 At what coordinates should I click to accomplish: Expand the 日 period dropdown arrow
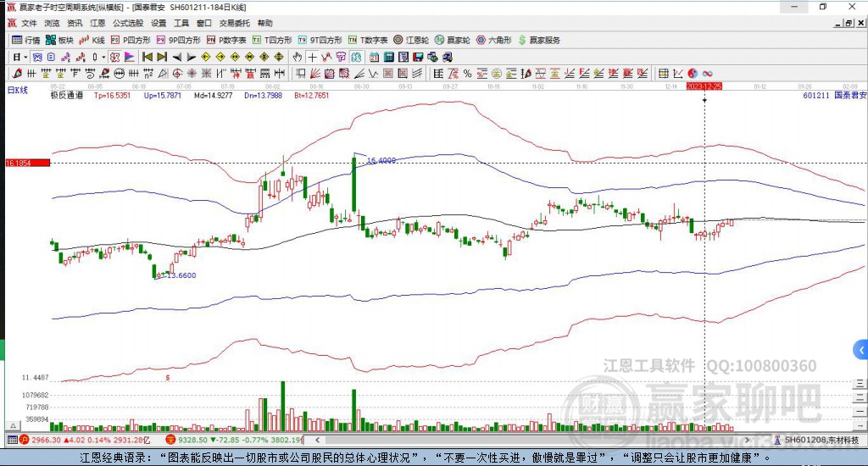pos(25,57)
